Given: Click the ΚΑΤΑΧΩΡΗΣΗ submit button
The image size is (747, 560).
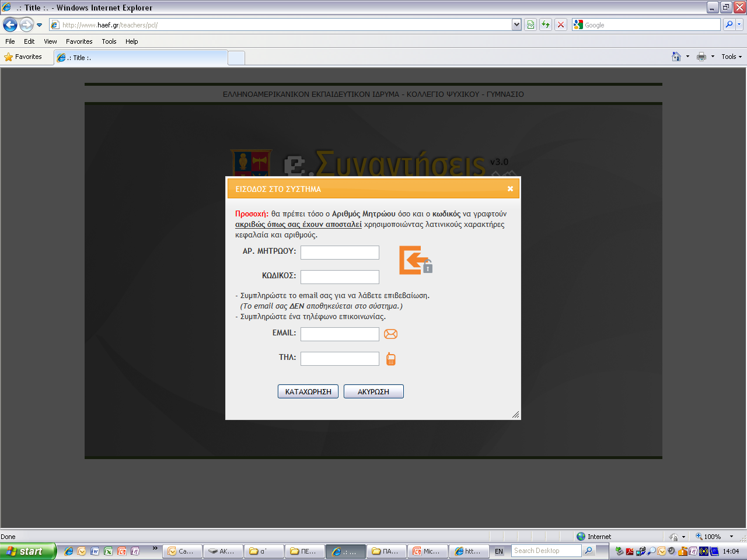Looking at the screenshot, I should tap(308, 391).
